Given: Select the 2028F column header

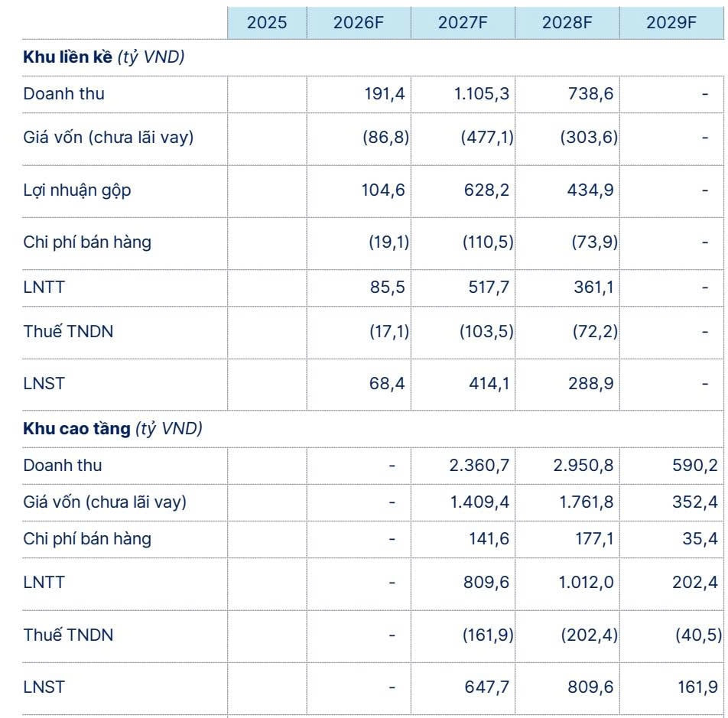Looking at the screenshot, I should click(x=567, y=22).
